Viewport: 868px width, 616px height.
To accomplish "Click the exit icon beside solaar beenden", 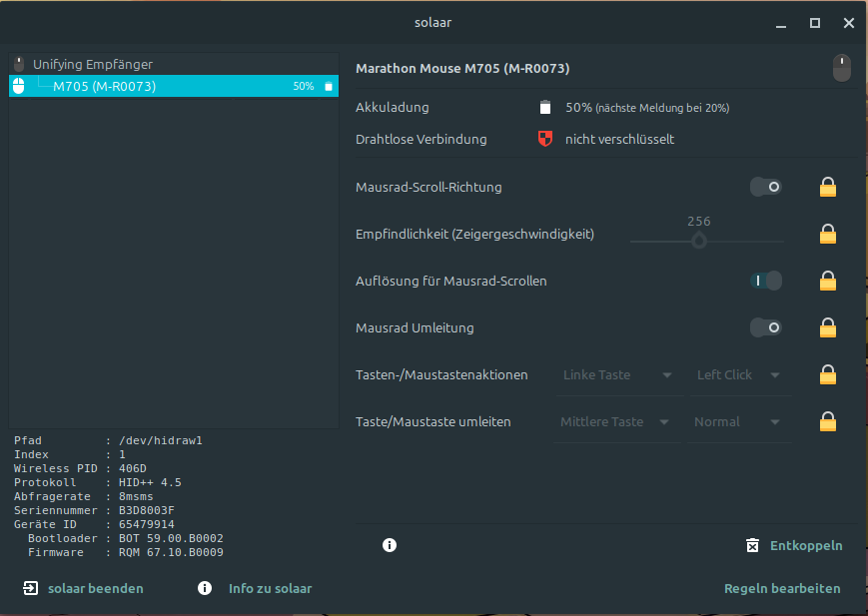I will (x=30, y=588).
